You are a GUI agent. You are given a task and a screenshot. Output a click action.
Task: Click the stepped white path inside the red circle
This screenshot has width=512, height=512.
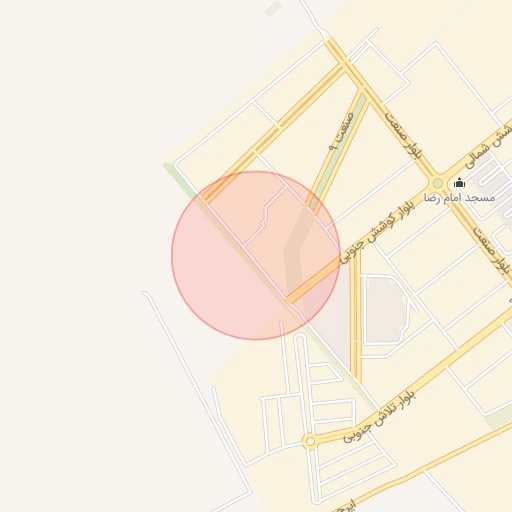[266, 216]
